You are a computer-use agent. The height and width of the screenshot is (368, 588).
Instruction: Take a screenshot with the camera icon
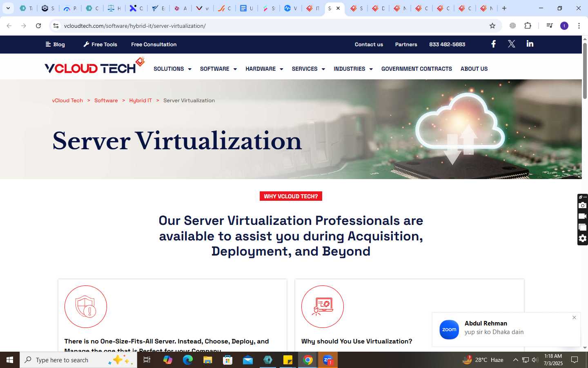[x=583, y=205]
